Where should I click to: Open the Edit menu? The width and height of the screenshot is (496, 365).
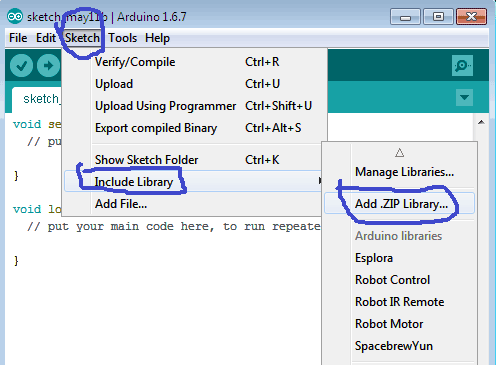[x=46, y=38]
